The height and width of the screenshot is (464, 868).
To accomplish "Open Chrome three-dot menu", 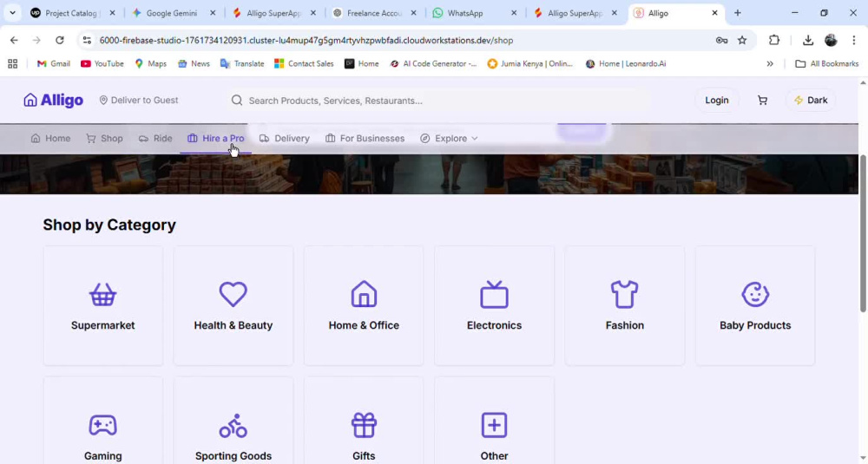I will tap(853, 40).
